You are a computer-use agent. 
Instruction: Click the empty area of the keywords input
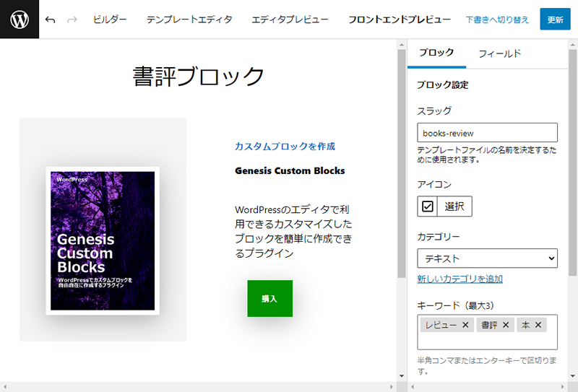coord(487,341)
